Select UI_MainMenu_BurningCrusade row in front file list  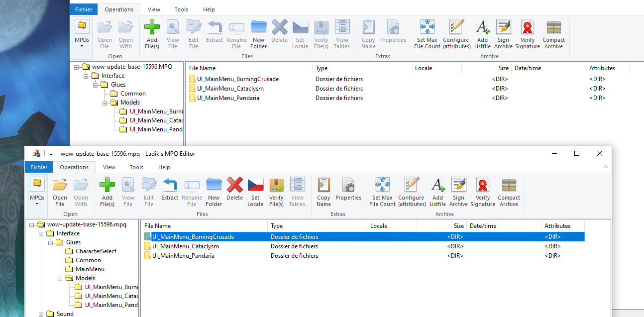pyautogui.click(x=364, y=237)
